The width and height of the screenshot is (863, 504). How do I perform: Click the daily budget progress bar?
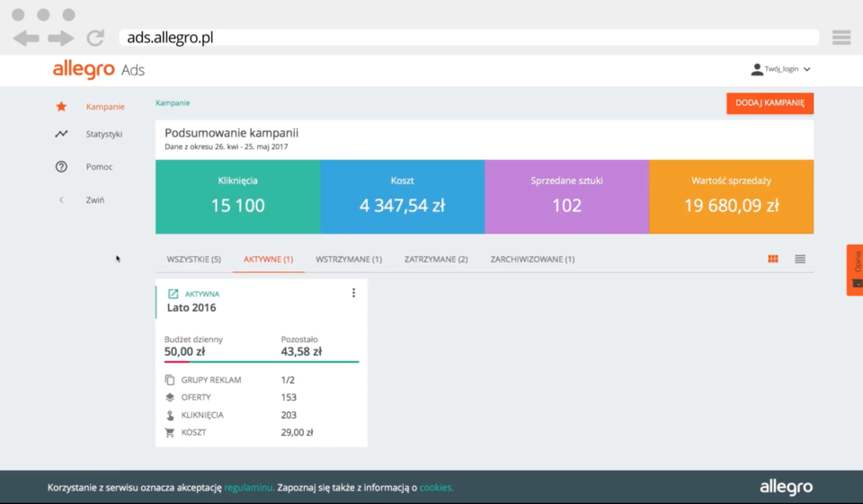(262, 361)
